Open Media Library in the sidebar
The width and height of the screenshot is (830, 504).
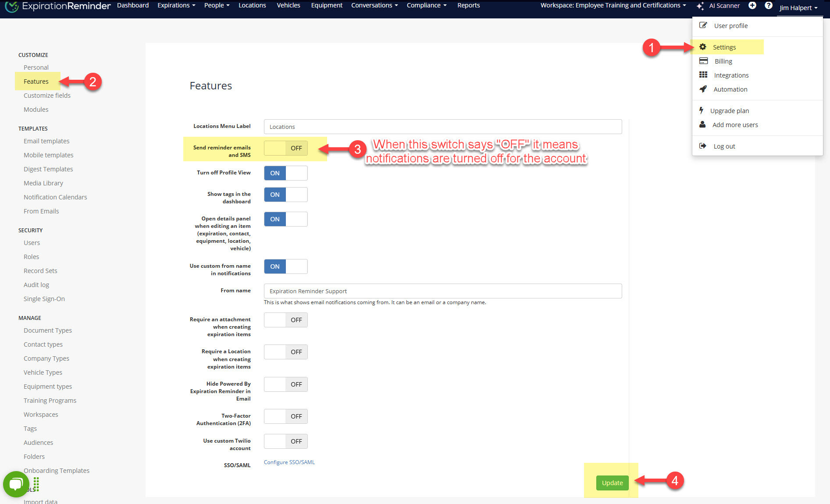(x=43, y=183)
